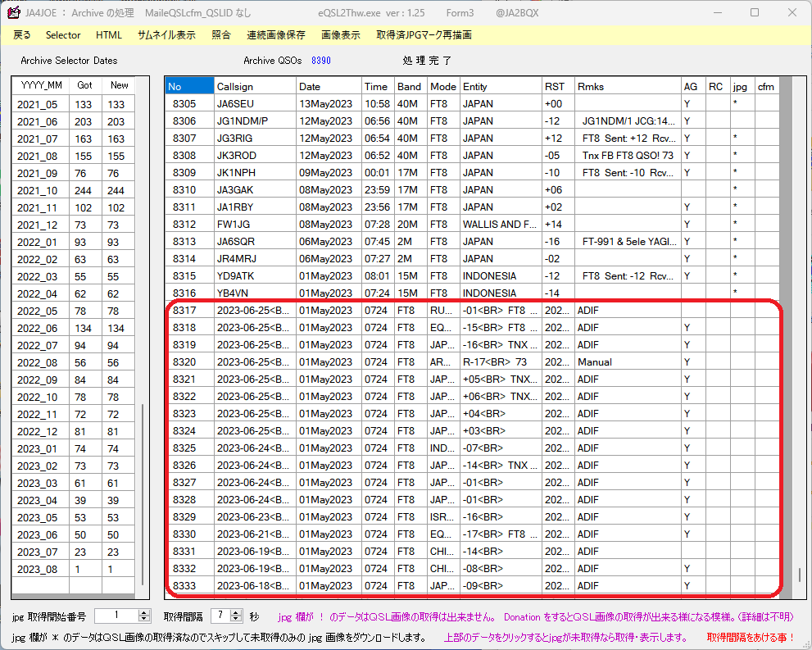This screenshot has height=650, width=812.
Task: Click the Time column header
Action: (x=378, y=87)
